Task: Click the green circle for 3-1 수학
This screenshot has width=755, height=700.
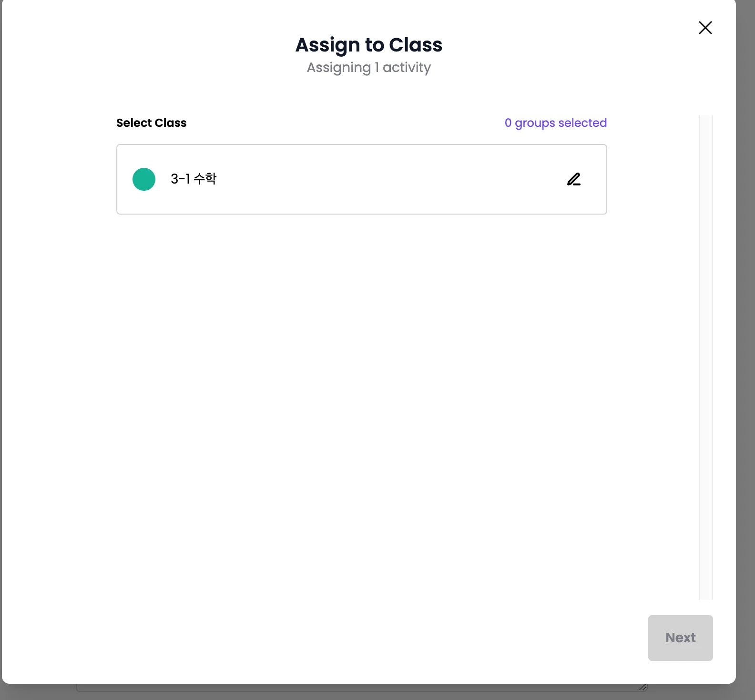Action: 144,179
